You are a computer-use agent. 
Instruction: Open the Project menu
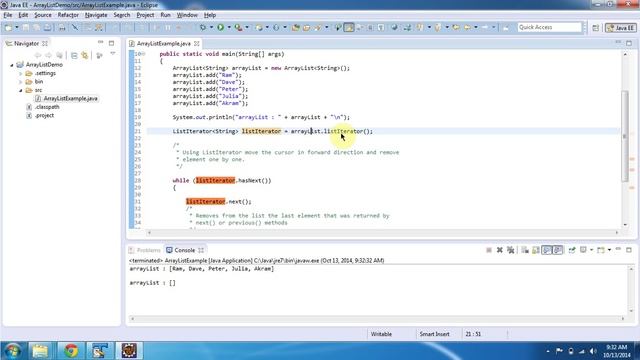(x=145, y=15)
